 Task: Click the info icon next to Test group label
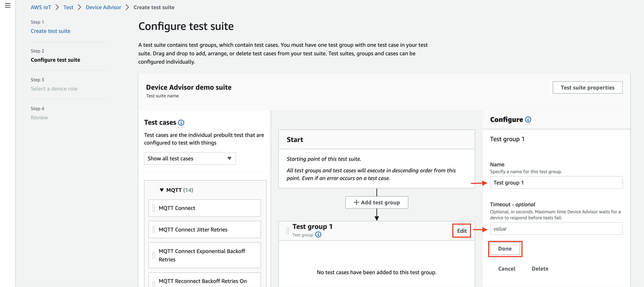(x=318, y=234)
